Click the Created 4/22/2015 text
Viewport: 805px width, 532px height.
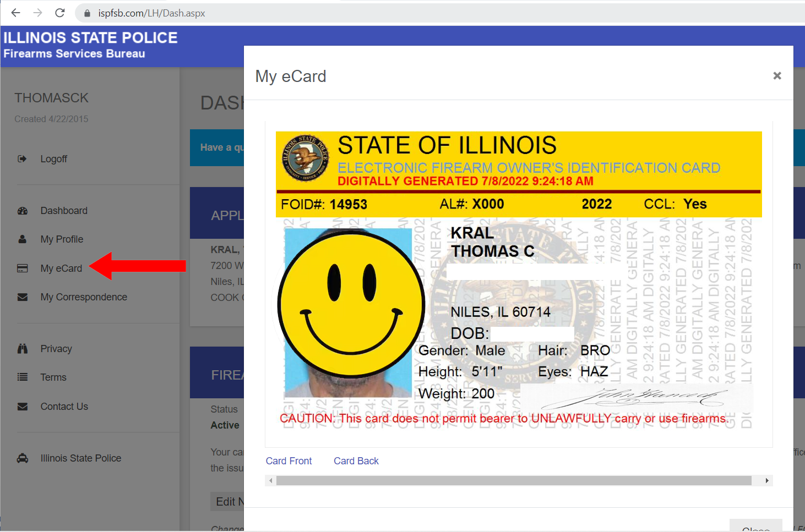[51, 119]
